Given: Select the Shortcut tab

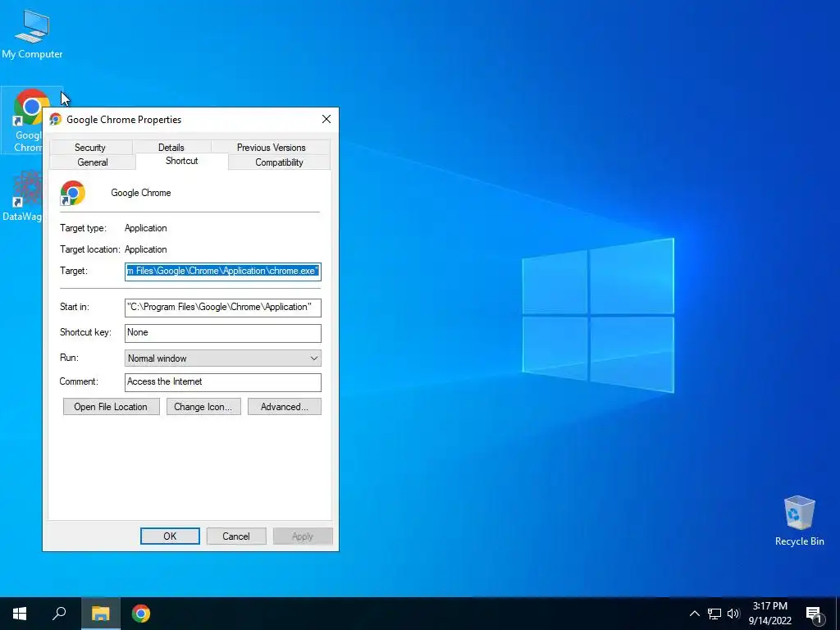Looking at the screenshot, I should tap(182, 161).
